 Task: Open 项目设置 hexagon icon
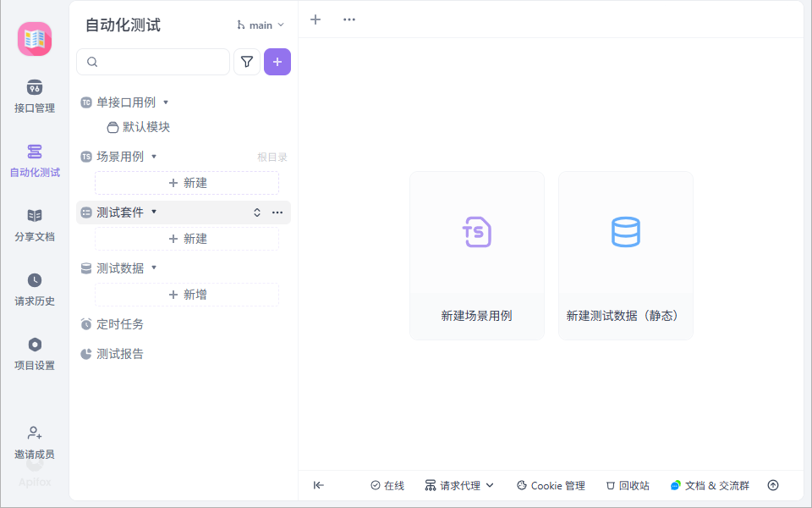(x=35, y=345)
